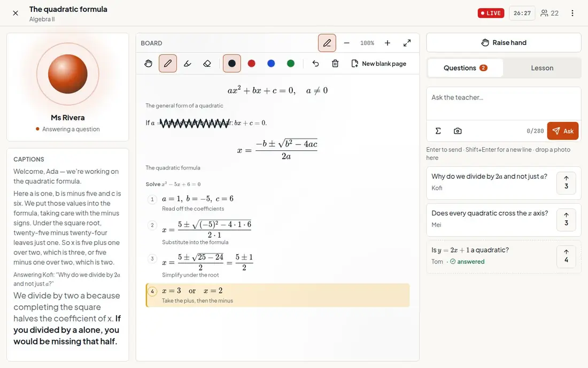The width and height of the screenshot is (588, 368).
Task: Select step 1 coefficients on board
Action: tap(277, 203)
